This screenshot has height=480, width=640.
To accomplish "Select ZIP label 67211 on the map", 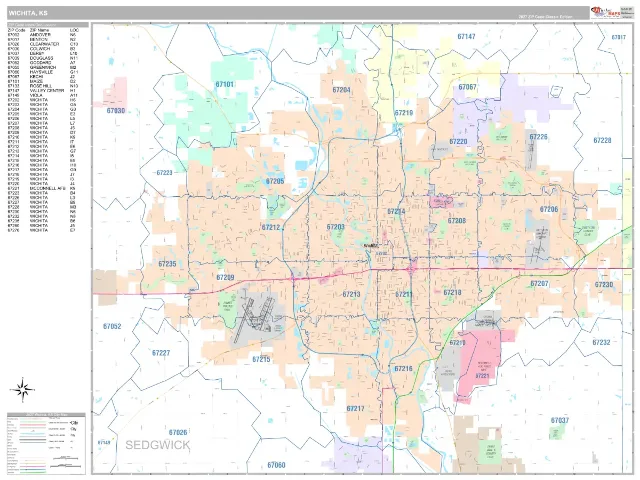I will (x=404, y=294).
